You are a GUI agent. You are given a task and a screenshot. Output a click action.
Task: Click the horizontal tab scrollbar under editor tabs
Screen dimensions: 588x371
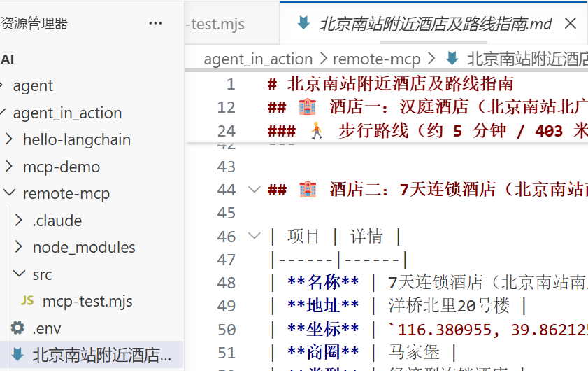coord(433,43)
